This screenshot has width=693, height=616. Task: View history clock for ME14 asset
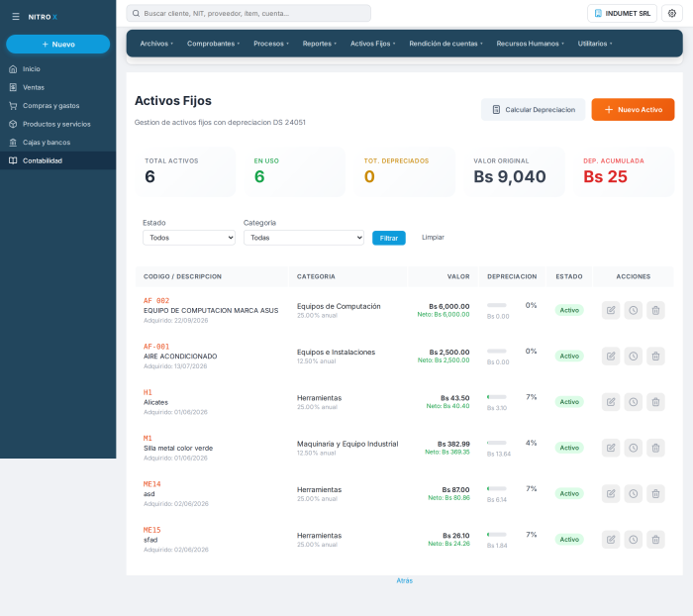click(x=634, y=493)
